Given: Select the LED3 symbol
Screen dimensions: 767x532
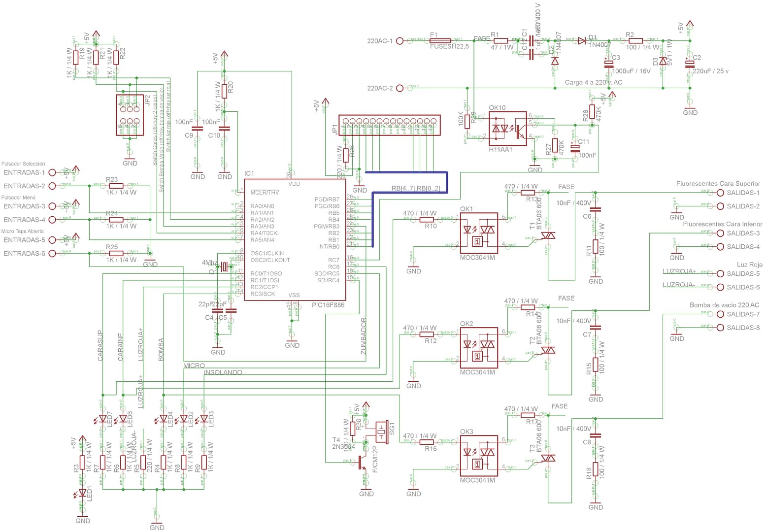Looking at the screenshot, I should [203, 419].
